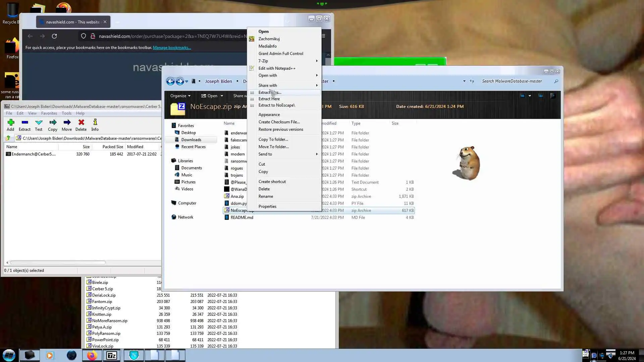Select Downloads in the navigation pane
The height and width of the screenshot is (362, 644).
(x=191, y=140)
